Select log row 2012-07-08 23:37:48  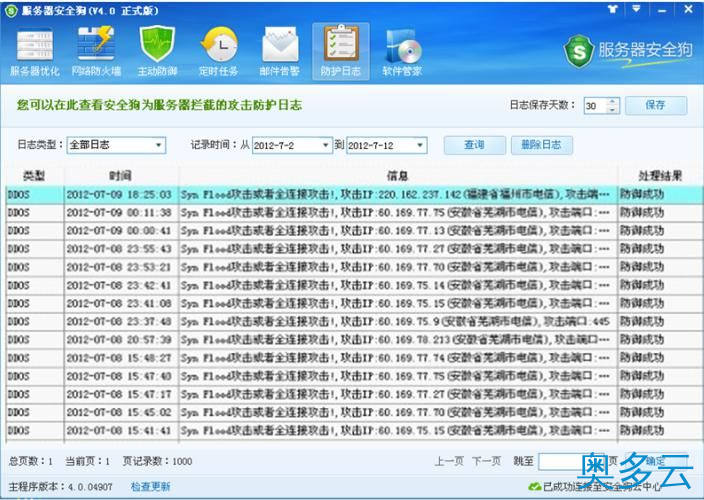tap(353, 321)
